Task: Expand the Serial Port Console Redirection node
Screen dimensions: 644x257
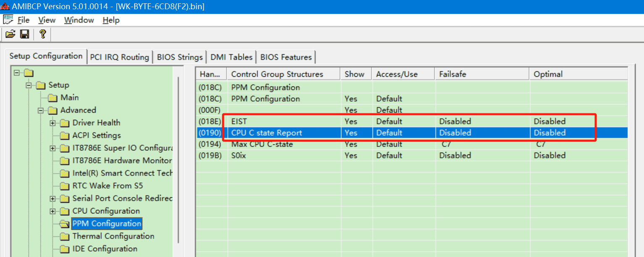Action: [53, 199]
